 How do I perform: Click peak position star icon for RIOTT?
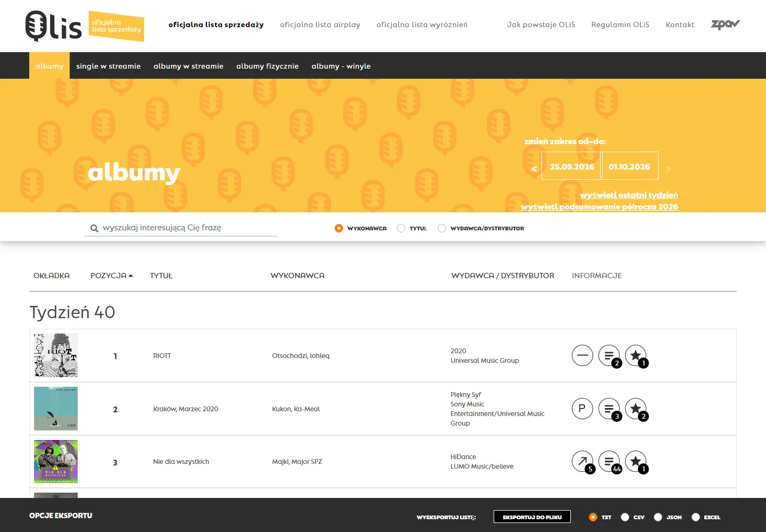(x=636, y=355)
